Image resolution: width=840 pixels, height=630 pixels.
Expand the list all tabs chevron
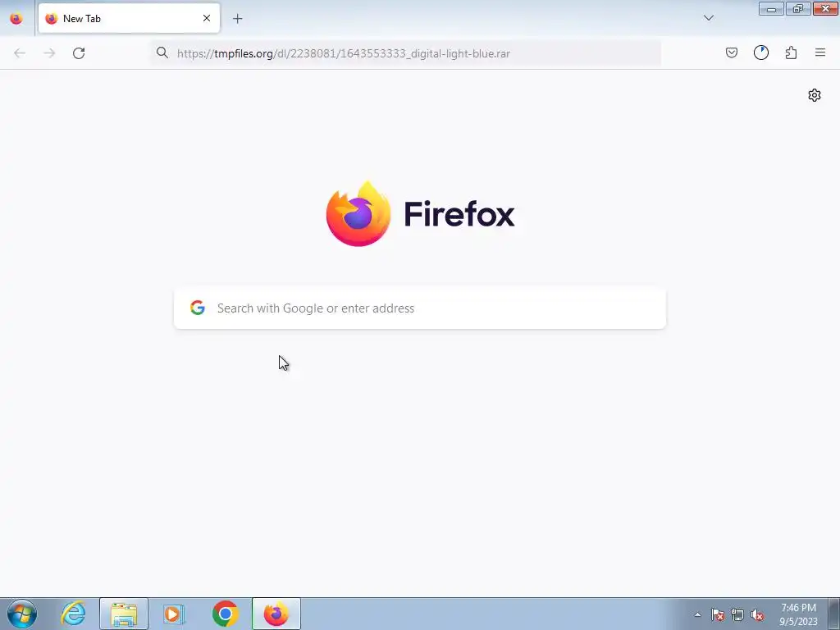point(708,18)
